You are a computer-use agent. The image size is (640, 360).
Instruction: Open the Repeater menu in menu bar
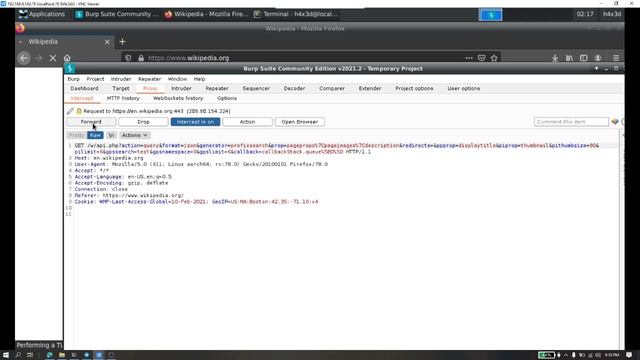point(149,79)
